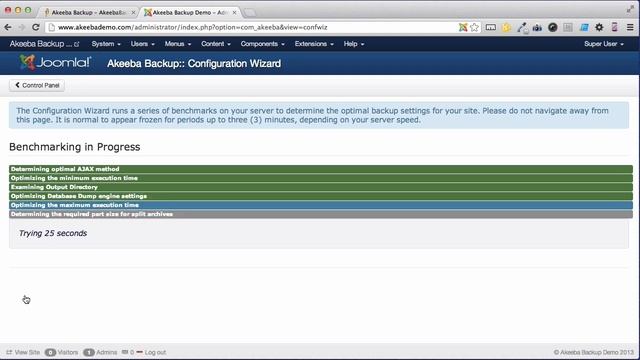The image size is (640, 360).
Task: Click the Visitors count badge in footer
Action: point(50,352)
